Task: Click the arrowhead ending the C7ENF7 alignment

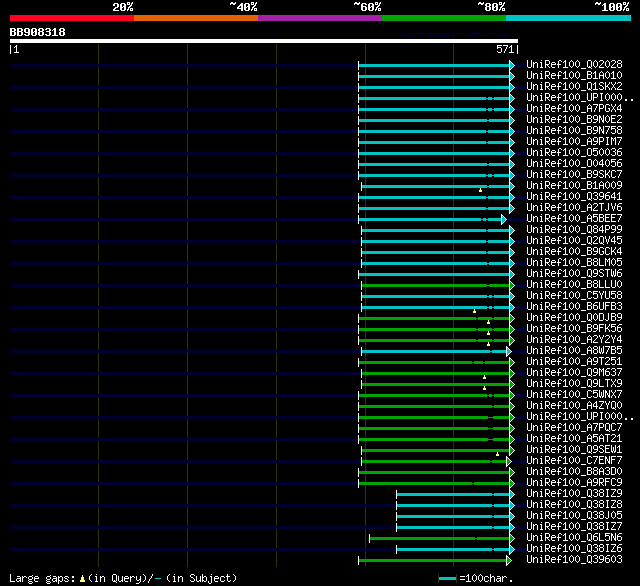Action: coord(509,462)
